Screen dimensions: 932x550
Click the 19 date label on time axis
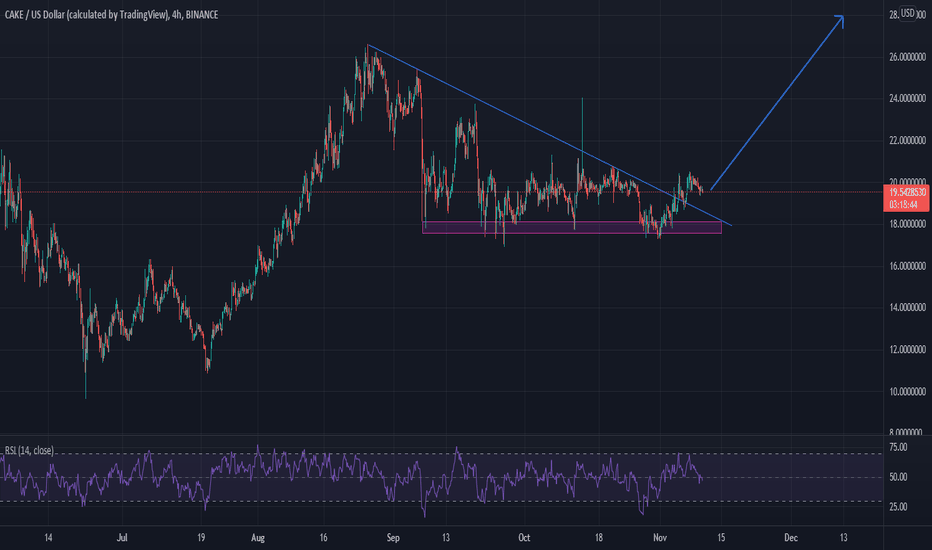(x=201, y=538)
